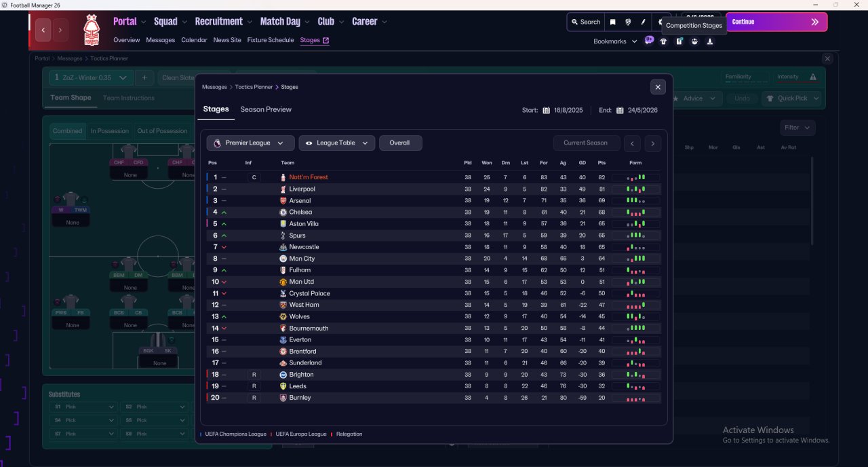
Task: Open the S1 Pick substitute dropdown
Action: [83, 407]
